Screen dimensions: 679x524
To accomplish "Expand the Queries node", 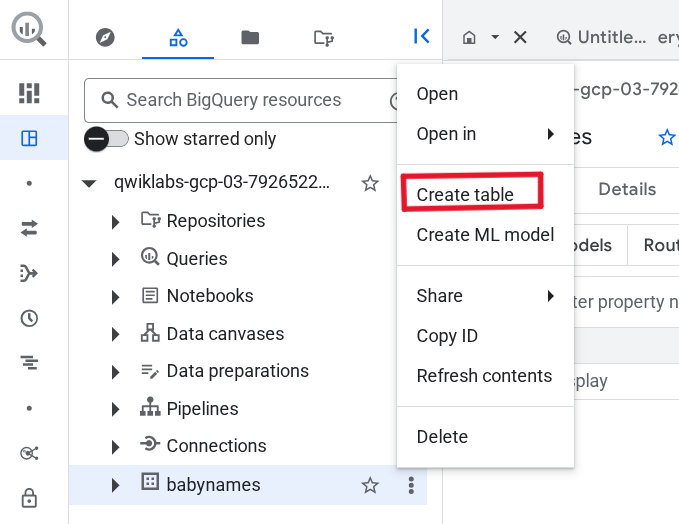I will click(x=115, y=259).
